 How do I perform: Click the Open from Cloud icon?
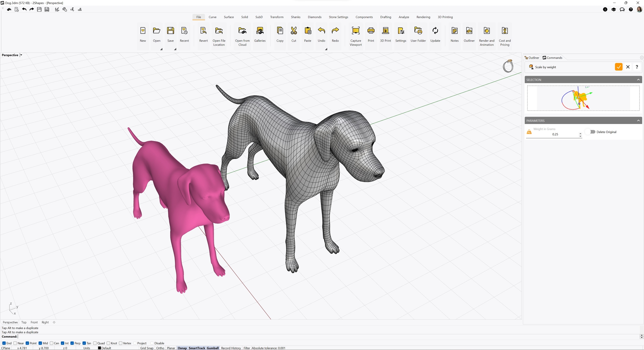[242, 31]
